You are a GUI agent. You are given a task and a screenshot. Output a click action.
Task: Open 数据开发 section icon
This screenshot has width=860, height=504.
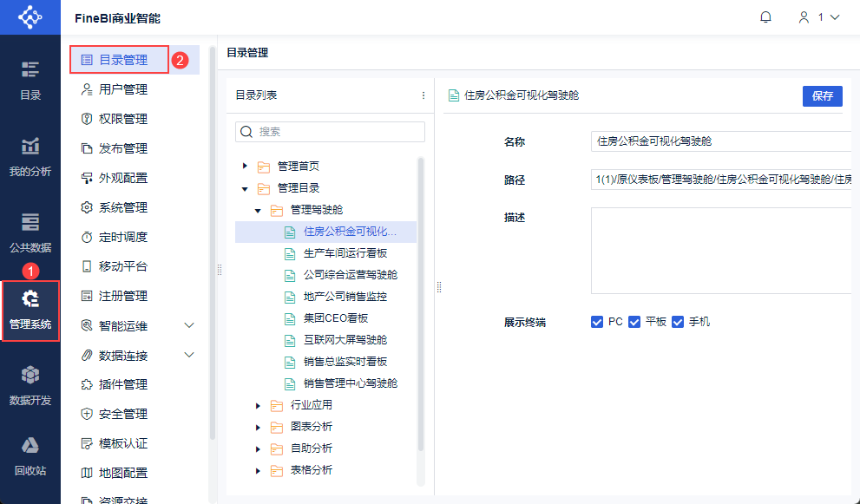tap(30, 386)
